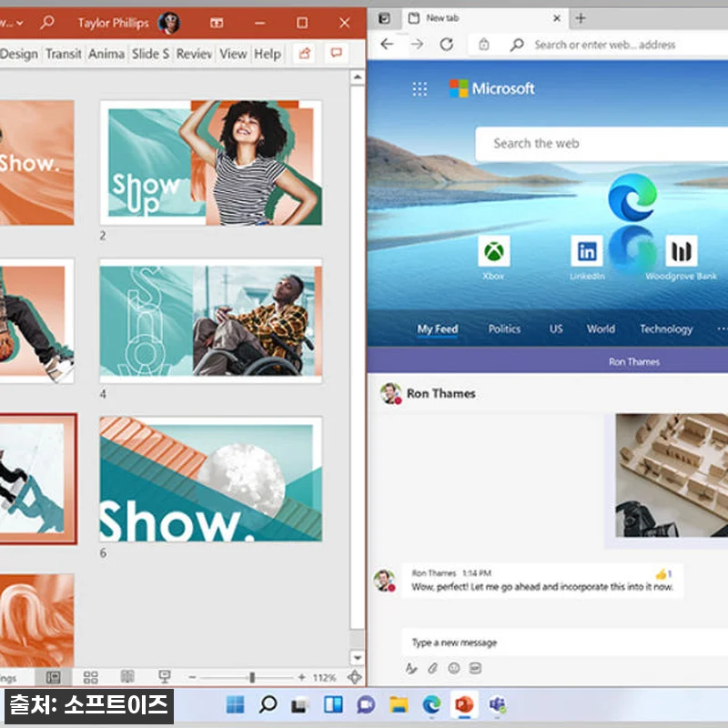Open Windows Start button on taskbar
The image size is (728, 728).
point(235,704)
